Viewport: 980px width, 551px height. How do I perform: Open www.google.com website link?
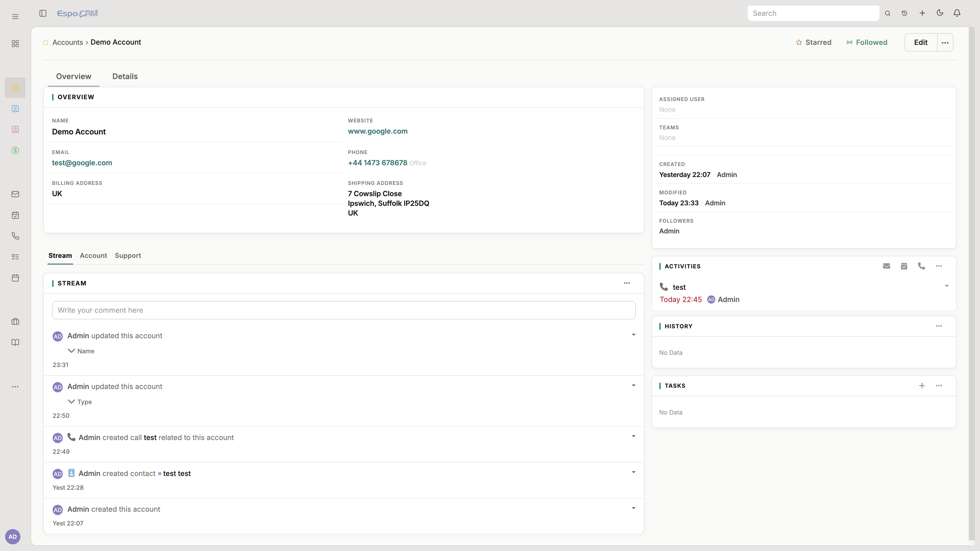pyautogui.click(x=377, y=131)
